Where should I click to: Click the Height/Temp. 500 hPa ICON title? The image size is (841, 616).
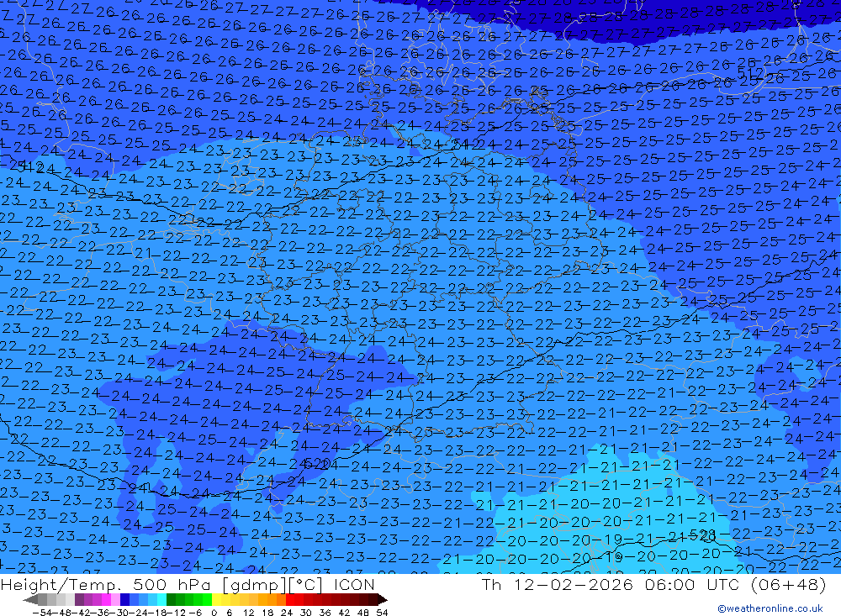point(188,585)
